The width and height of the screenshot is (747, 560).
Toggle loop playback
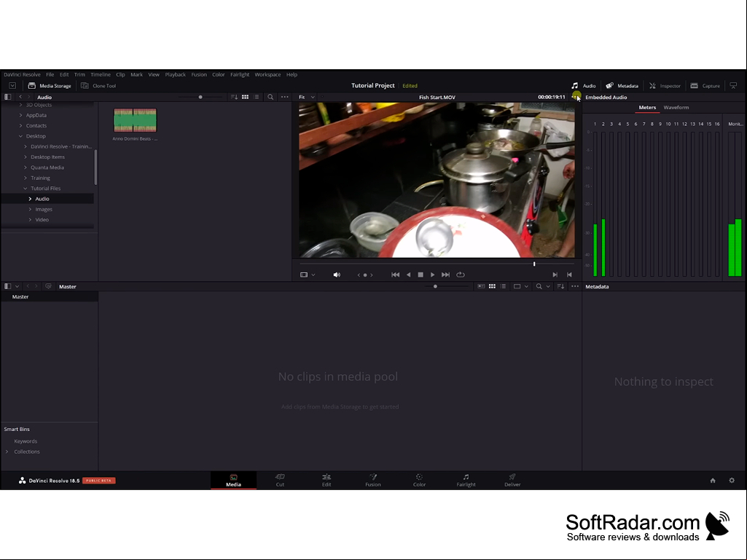(460, 275)
